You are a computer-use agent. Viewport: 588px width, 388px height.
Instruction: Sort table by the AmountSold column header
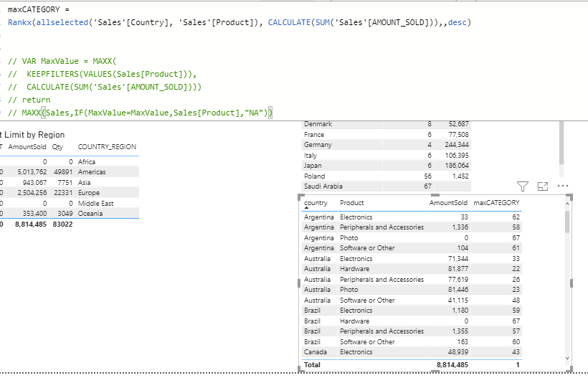click(448, 203)
